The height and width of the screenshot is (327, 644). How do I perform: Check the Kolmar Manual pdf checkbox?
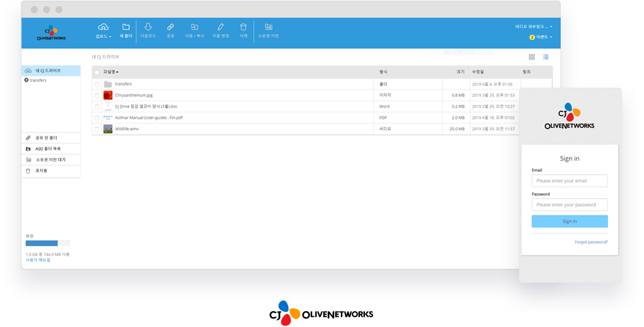coord(97,118)
